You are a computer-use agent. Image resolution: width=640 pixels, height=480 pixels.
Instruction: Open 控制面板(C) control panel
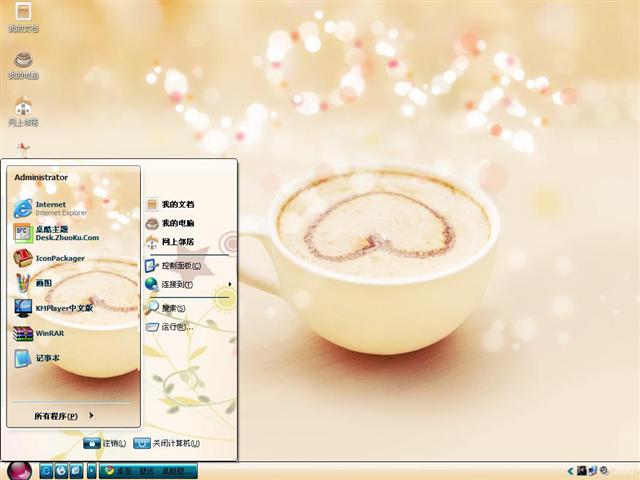174,266
